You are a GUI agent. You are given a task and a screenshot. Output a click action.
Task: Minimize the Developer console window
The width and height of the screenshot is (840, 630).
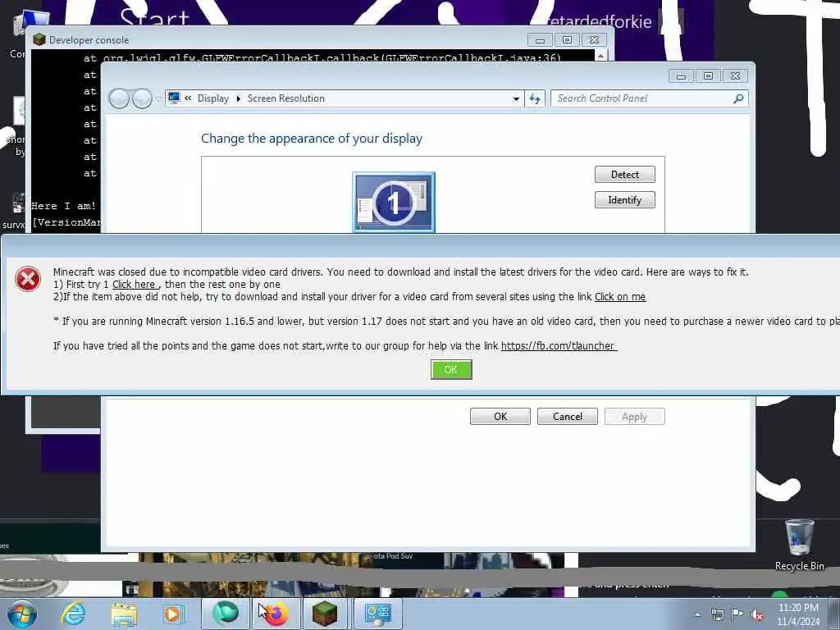[x=540, y=40]
